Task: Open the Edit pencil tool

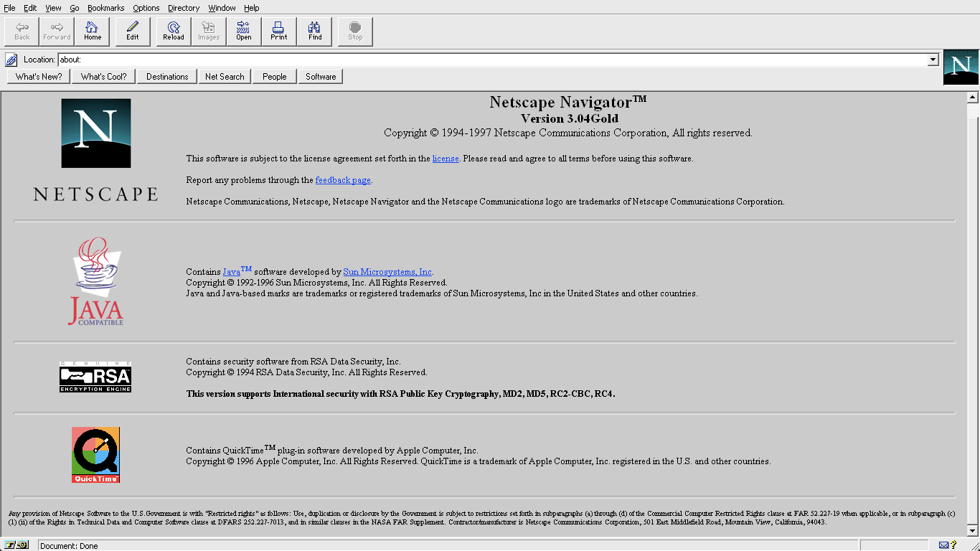Action: pos(133,32)
